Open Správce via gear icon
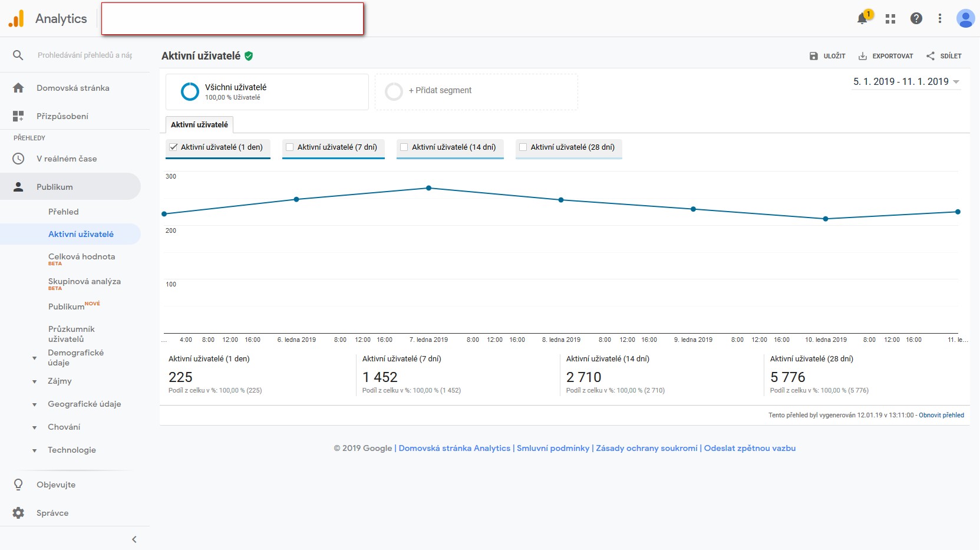This screenshot has height=550, width=980. [18, 513]
